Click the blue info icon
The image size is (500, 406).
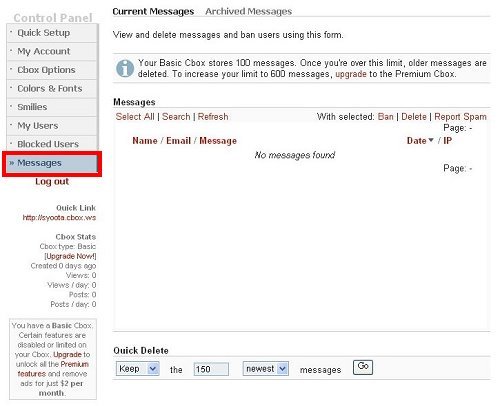125,68
